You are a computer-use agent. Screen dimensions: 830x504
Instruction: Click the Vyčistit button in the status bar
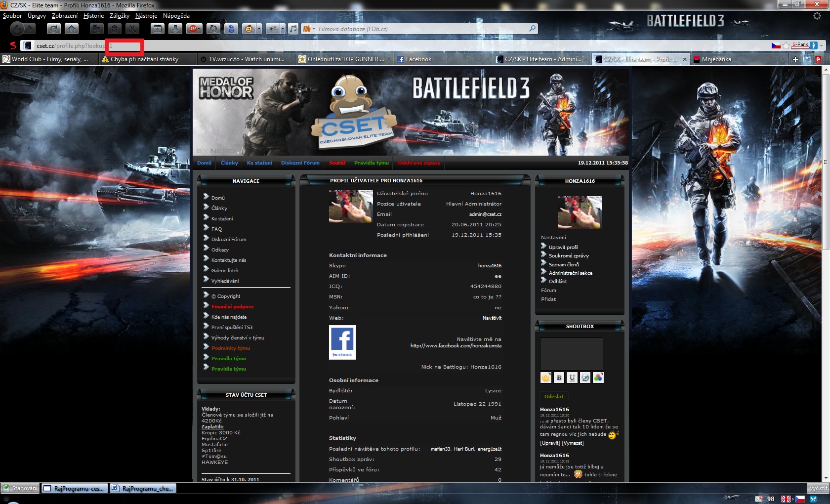818,488
